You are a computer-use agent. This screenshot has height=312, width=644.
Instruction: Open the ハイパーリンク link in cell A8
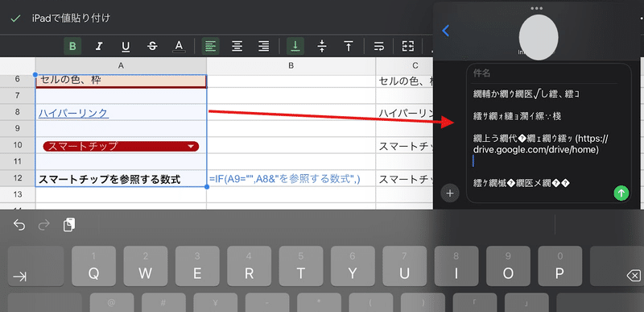coord(73,113)
